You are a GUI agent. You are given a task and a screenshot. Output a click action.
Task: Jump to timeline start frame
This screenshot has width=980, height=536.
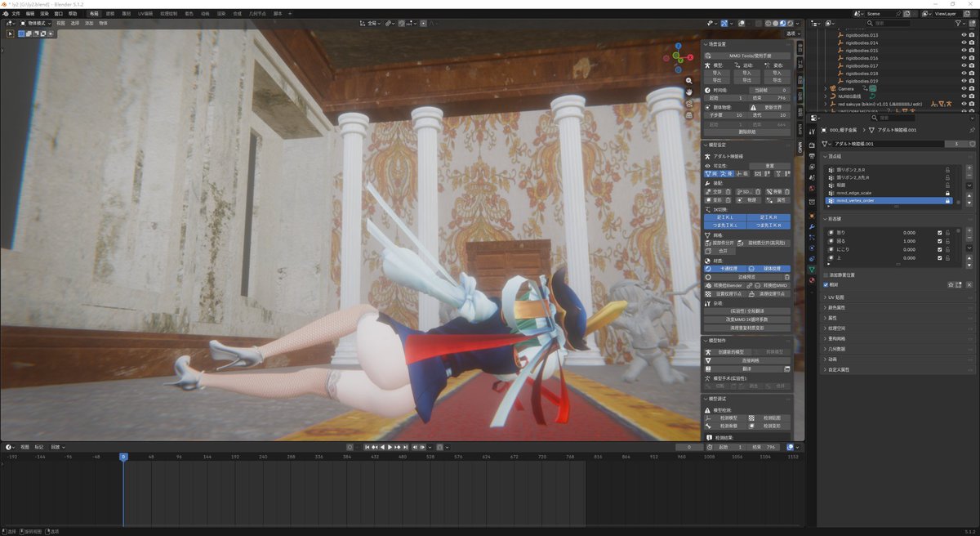[367, 447]
